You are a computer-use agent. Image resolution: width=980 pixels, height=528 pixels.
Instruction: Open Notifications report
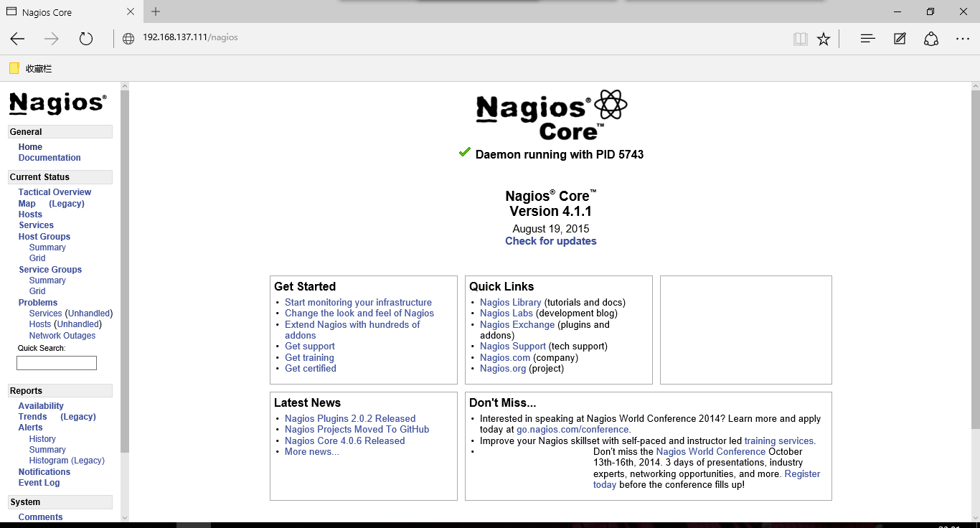[x=44, y=472]
